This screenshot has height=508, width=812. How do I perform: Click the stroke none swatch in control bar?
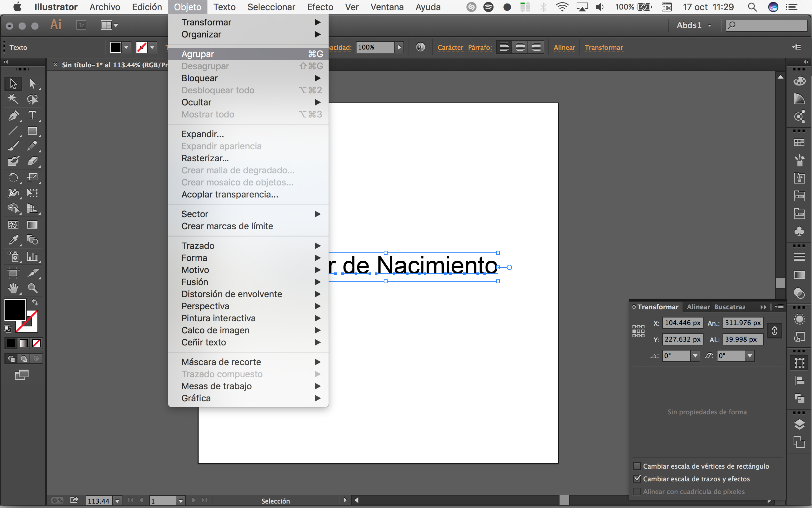coord(141,47)
